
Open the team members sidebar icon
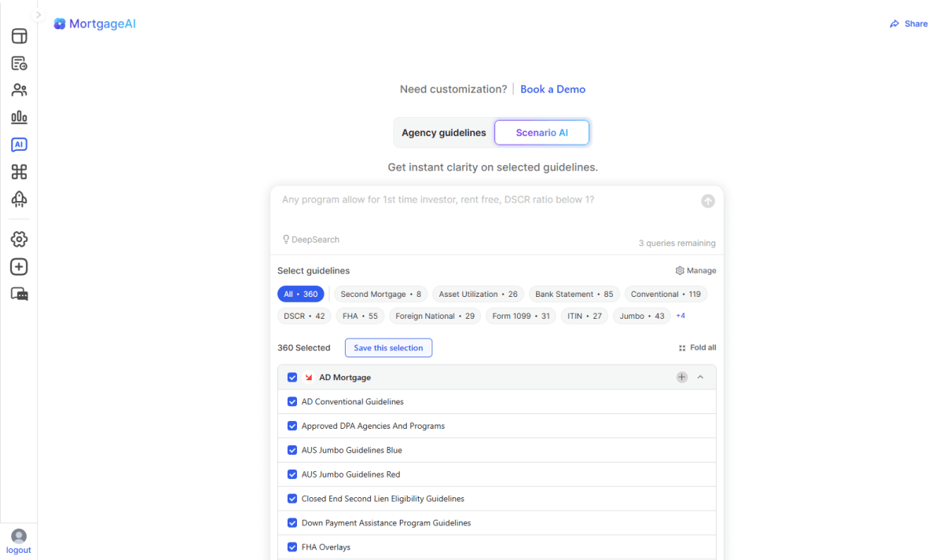(19, 90)
